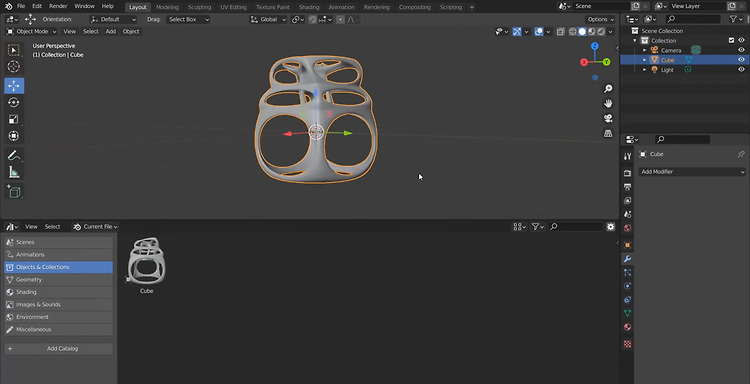Open the Orientation Default dropdown

113,20
